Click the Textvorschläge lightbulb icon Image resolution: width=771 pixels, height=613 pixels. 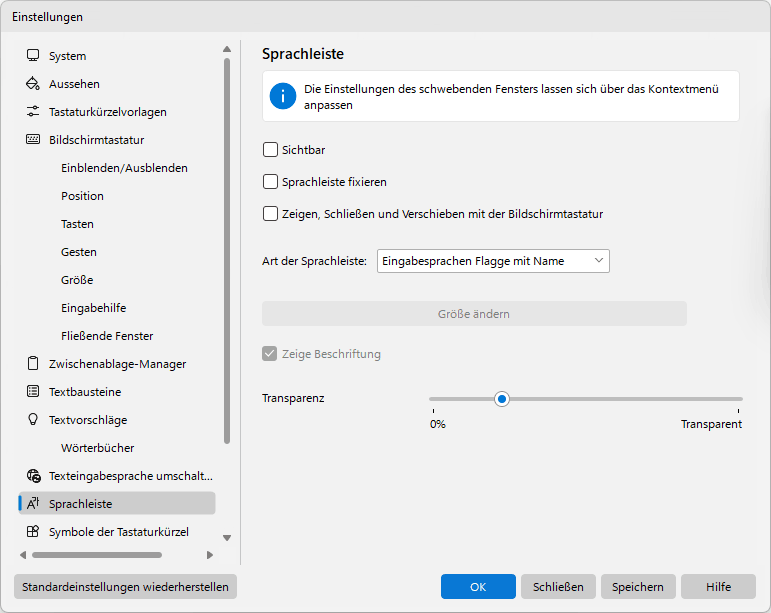tap(33, 420)
